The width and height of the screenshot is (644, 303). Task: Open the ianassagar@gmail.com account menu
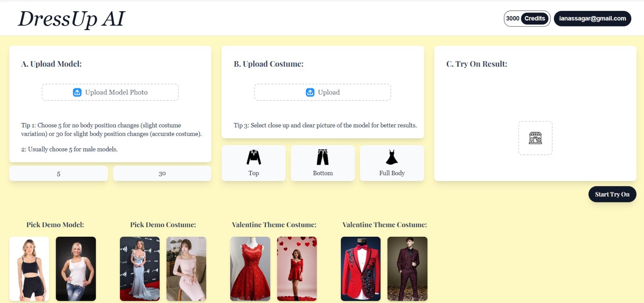tap(592, 18)
